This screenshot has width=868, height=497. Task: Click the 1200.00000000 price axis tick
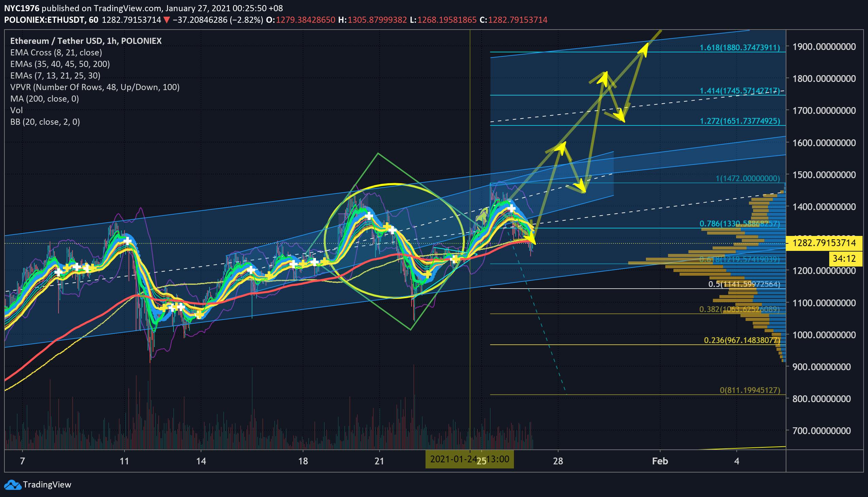coord(824,271)
